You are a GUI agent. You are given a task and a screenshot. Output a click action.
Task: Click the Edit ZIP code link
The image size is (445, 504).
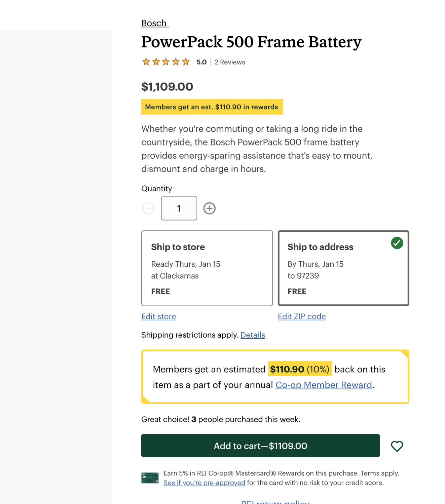click(x=302, y=317)
